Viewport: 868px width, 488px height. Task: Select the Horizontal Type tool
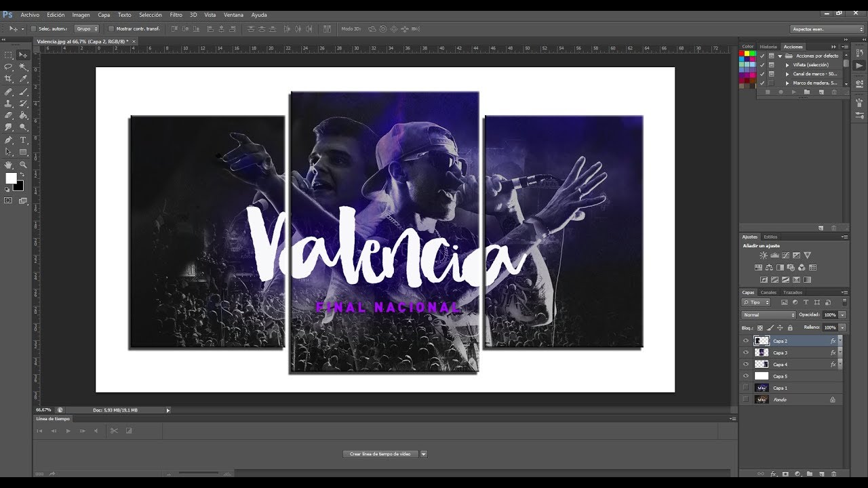tap(23, 140)
